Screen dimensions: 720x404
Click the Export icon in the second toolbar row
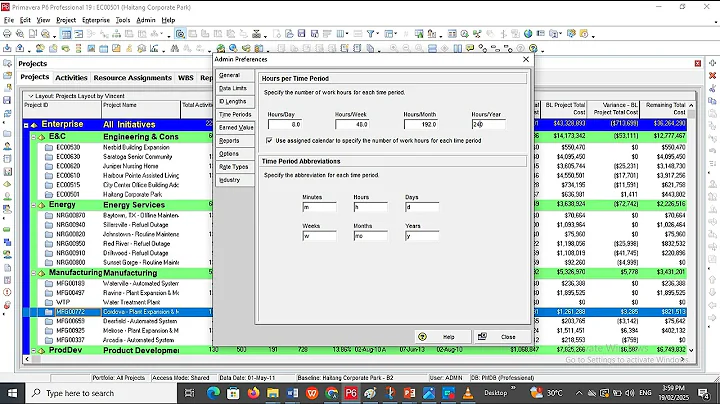coord(20,48)
